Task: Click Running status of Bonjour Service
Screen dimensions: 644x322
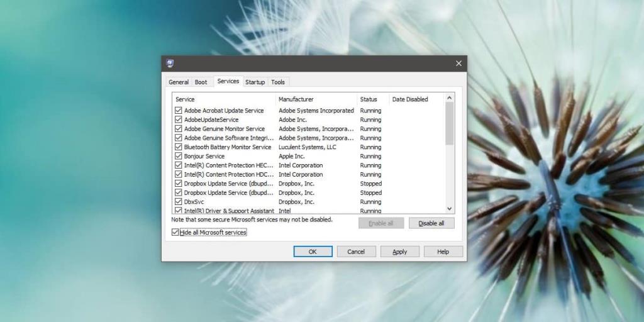Action: (370, 156)
